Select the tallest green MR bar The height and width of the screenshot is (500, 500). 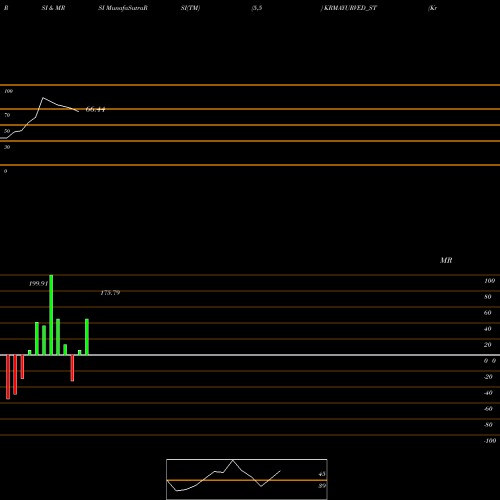(x=51, y=315)
